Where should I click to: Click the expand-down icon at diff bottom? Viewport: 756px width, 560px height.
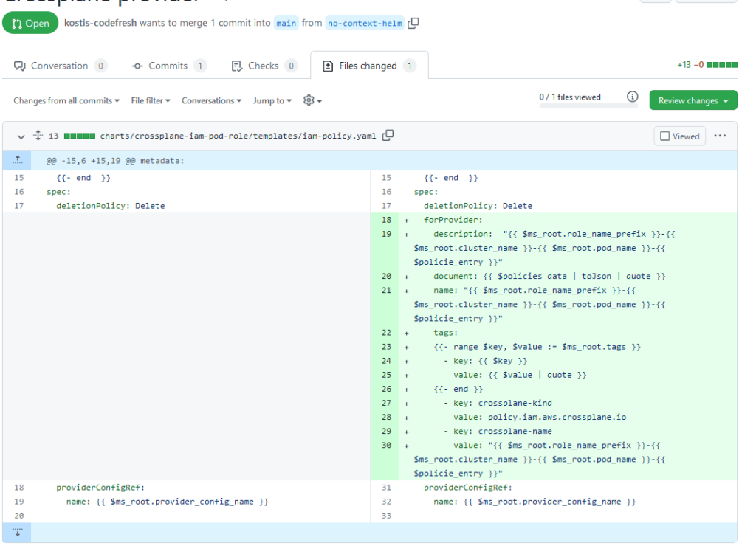pos(16,533)
